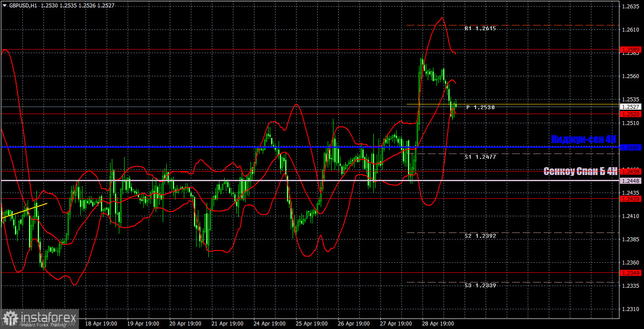
Task: Click the 20 Apr 19:00 time label
Action: [x=186, y=324]
